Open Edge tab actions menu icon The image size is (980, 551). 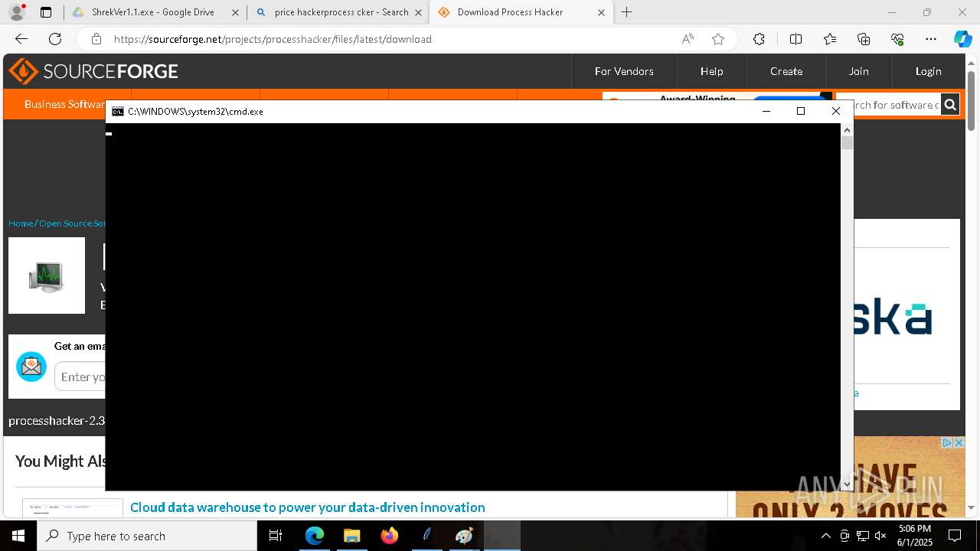[46, 12]
